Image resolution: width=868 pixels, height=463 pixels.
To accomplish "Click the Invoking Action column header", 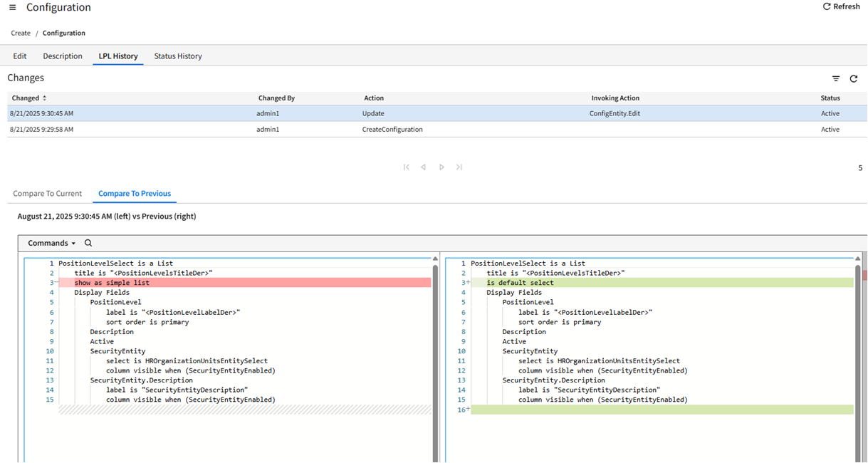I will coord(615,98).
